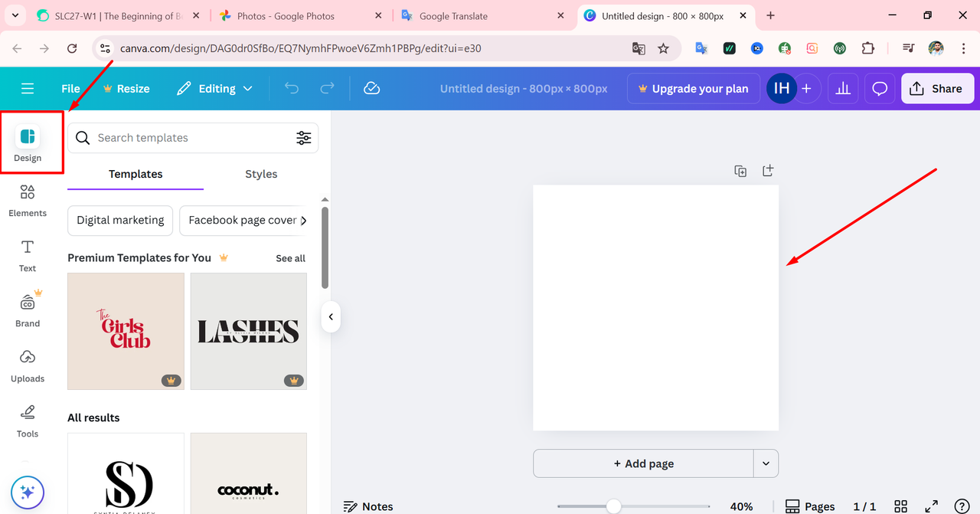Click the translate page icon in address bar

pyautogui.click(x=638, y=48)
